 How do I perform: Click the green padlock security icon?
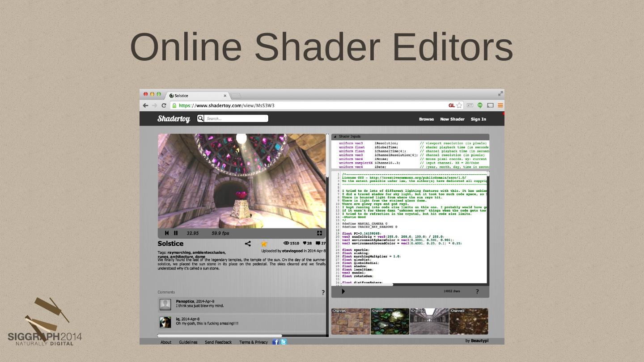pyautogui.click(x=174, y=105)
